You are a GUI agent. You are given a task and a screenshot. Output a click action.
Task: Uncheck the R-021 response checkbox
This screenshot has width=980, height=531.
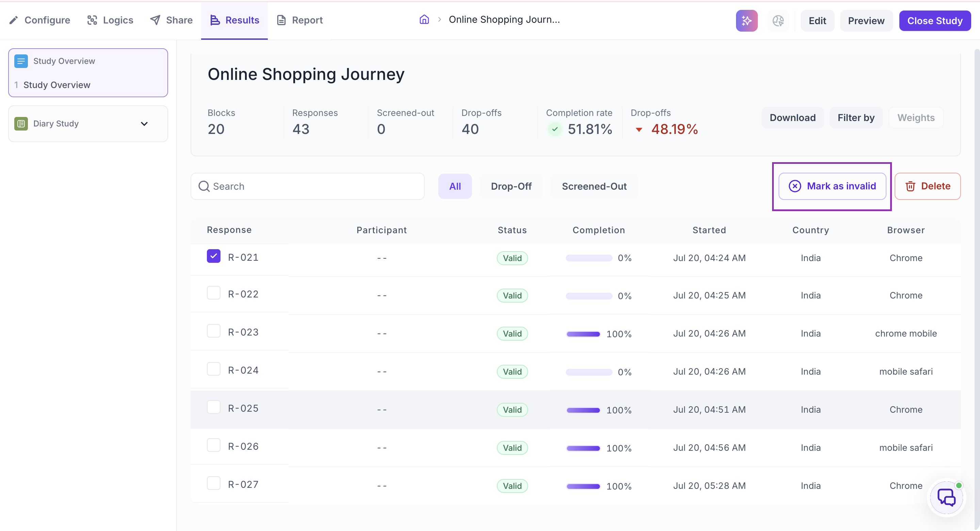(x=213, y=256)
